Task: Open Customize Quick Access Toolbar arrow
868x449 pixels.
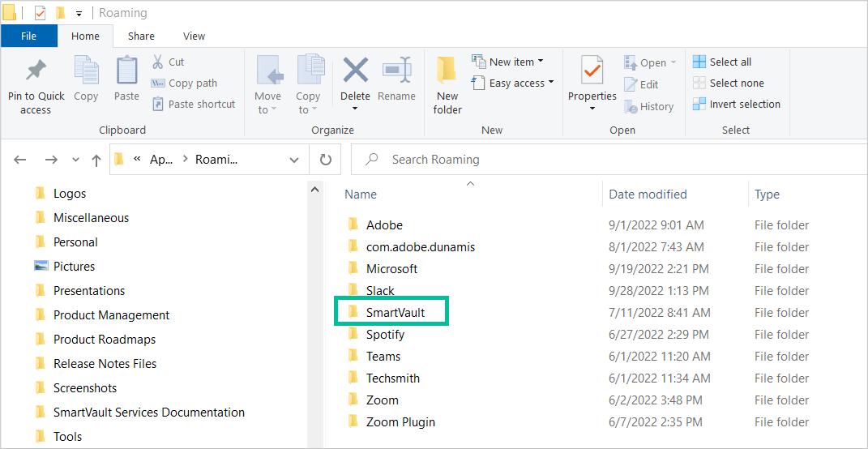Action: (79, 13)
